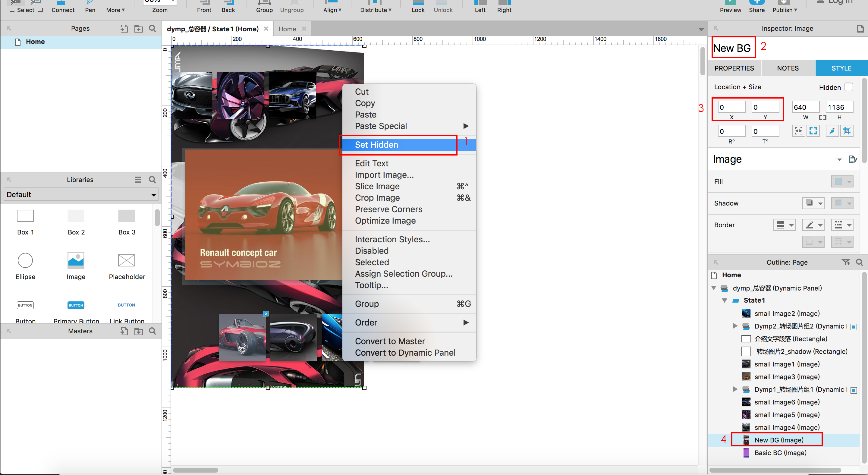Toggle the Hidden checkbox in Inspector
868x475 pixels.
848,87
